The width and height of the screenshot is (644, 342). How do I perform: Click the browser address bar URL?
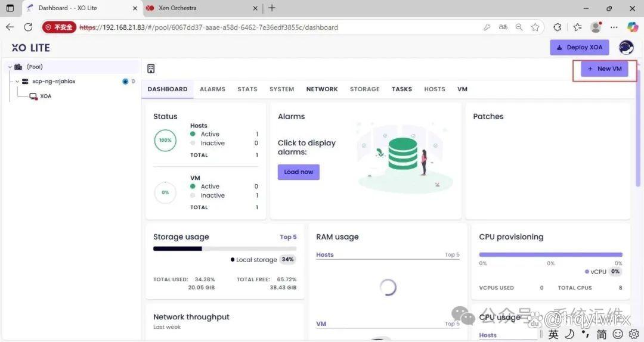(209, 27)
